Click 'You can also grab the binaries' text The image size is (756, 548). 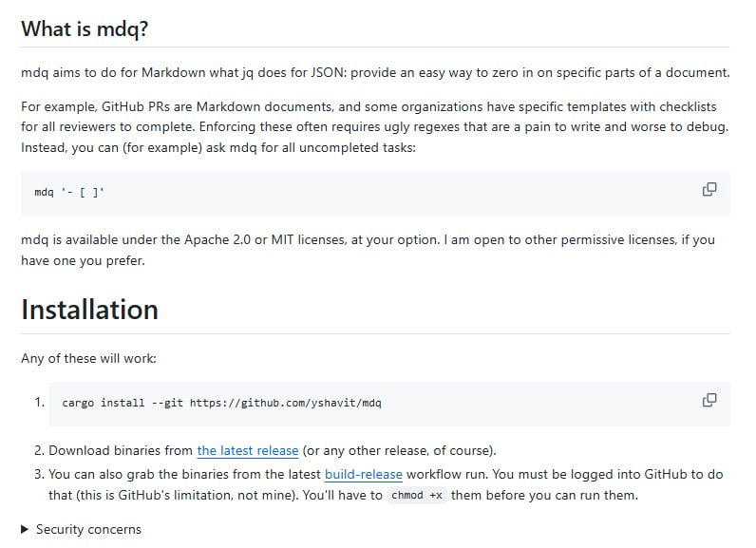tap(180, 474)
